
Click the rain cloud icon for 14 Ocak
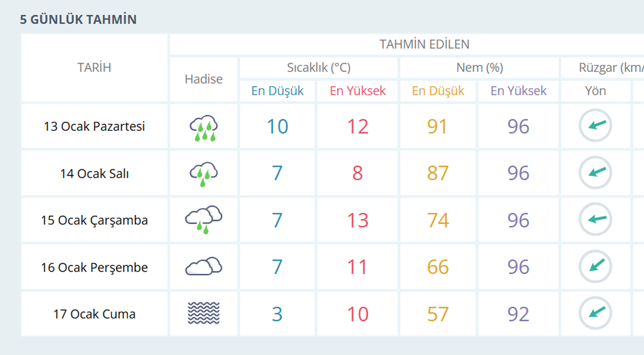coord(203,174)
